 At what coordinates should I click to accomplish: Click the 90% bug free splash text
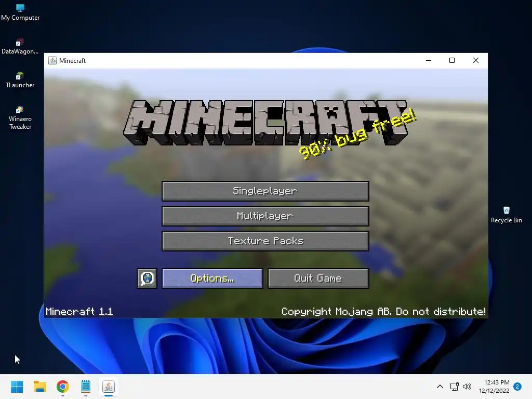click(x=357, y=135)
